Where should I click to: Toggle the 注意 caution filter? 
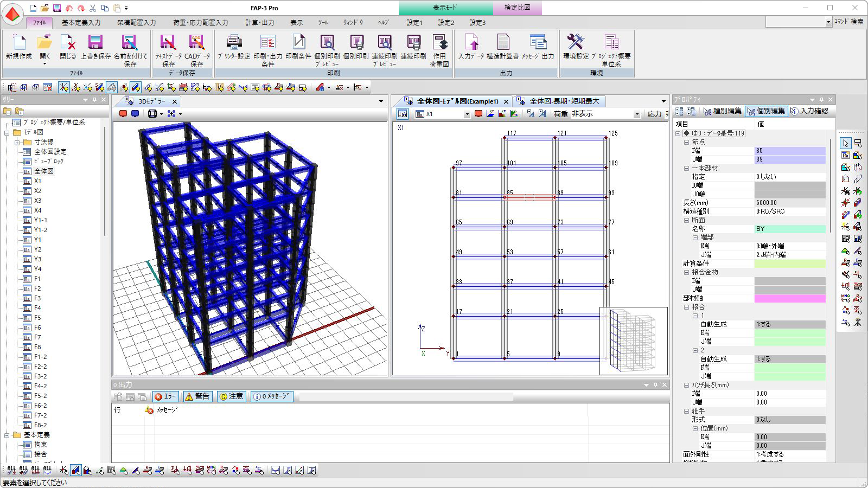pyautogui.click(x=231, y=396)
